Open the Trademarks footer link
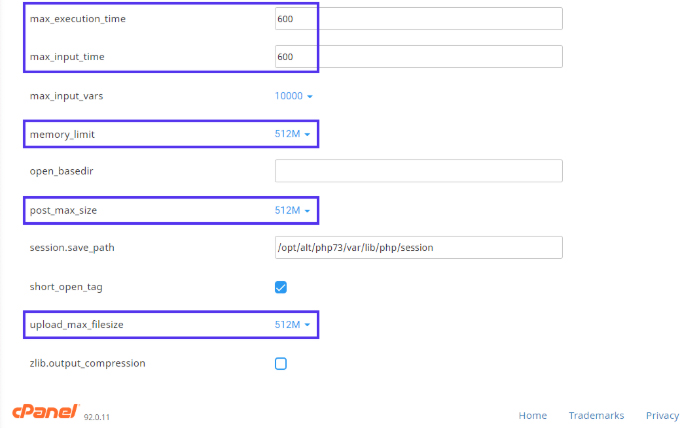 pos(596,416)
